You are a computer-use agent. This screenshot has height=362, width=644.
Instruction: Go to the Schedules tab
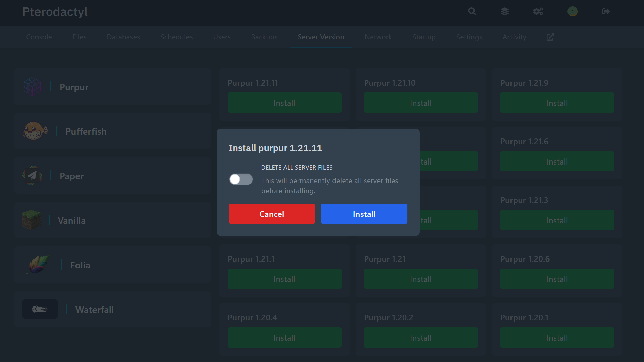(177, 37)
